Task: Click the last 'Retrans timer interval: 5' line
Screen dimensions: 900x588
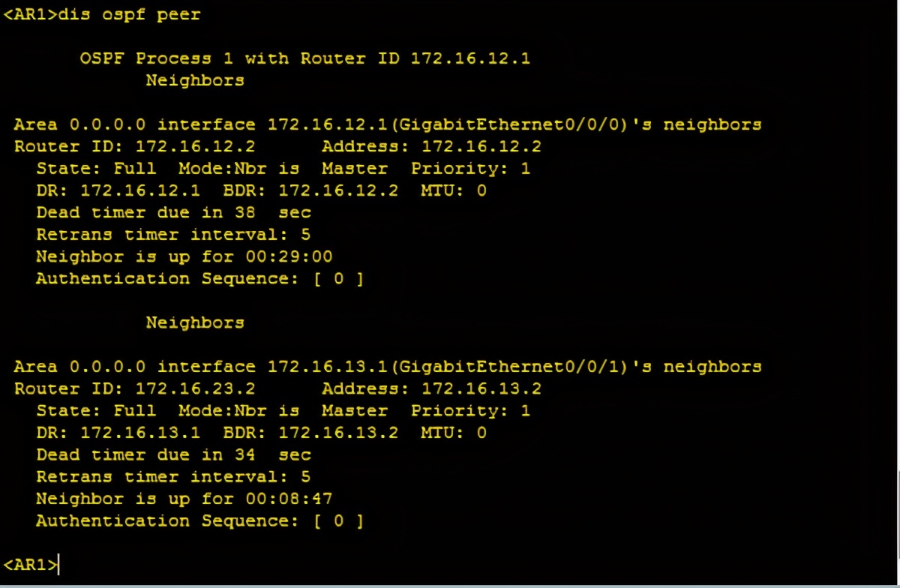Action: point(173,477)
